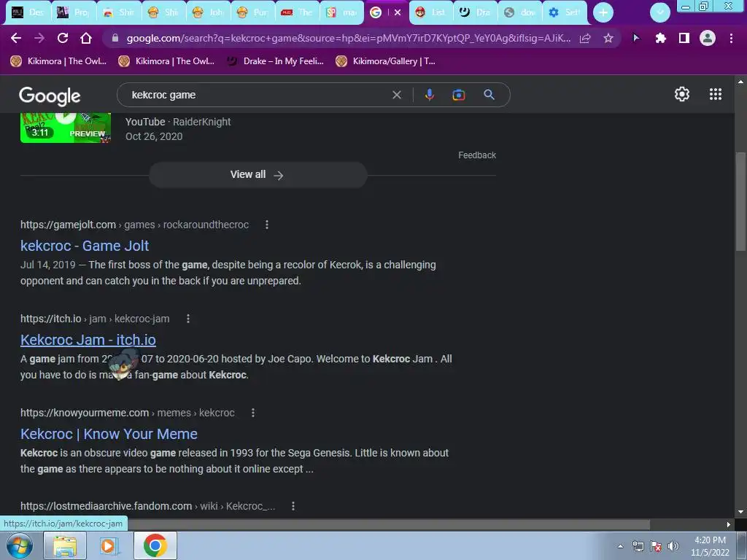Go to the Google logo homepage

point(50,96)
